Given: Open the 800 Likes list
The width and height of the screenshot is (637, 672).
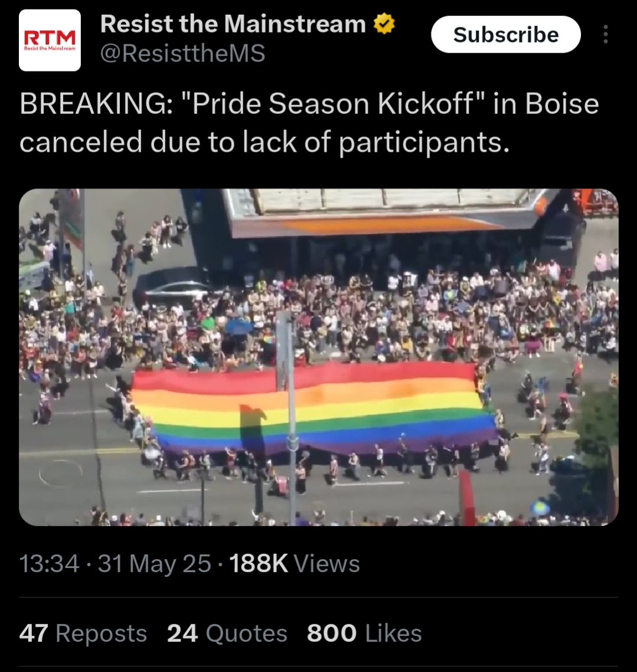Looking at the screenshot, I should (365, 633).
